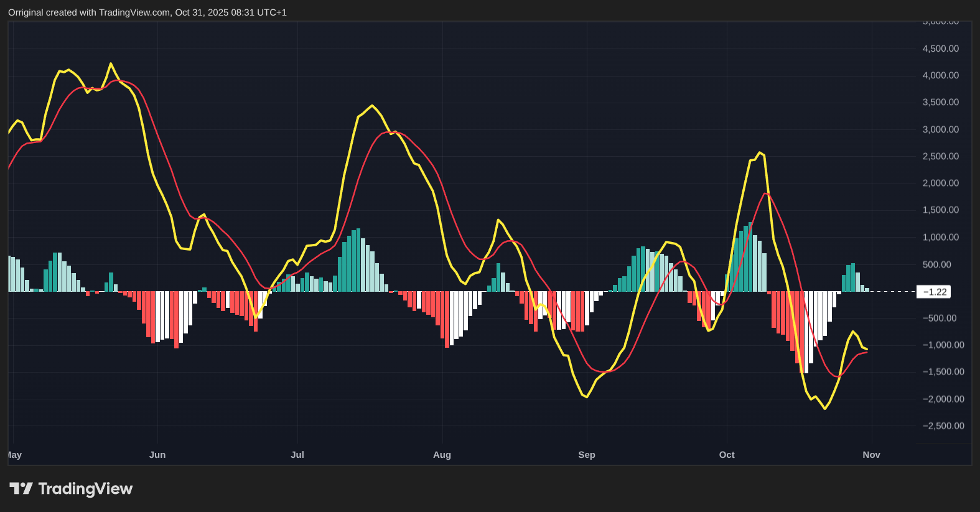This screenshot has height=512, width=980.
Task: Click the −2,500.00 axis label
Action: (x=943, y=426)
